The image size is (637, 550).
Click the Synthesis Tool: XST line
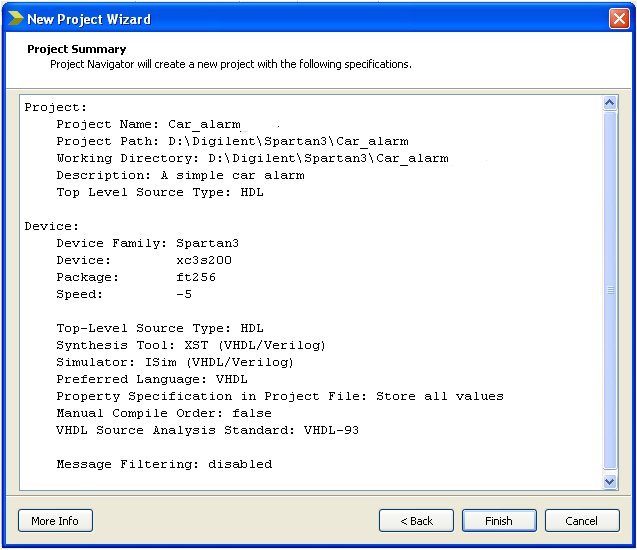191,345
